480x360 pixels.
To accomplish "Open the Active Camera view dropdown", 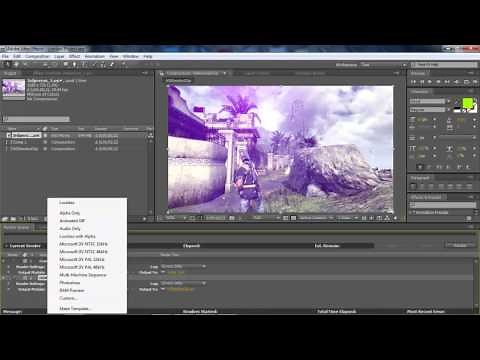I will point(316,218).
